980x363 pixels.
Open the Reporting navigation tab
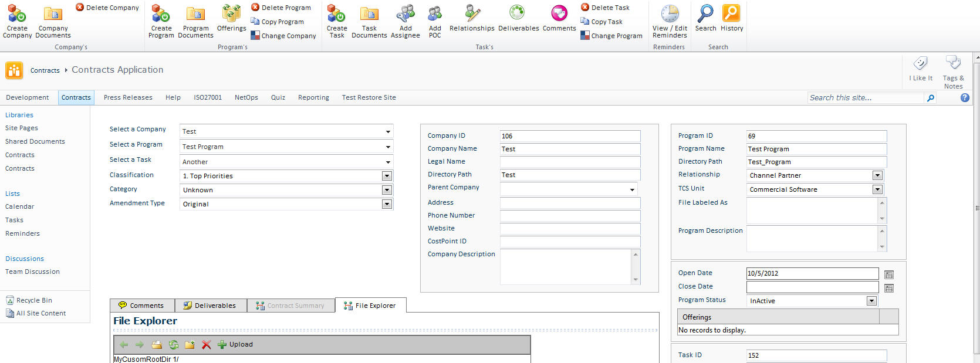click(x=313, y=97)
